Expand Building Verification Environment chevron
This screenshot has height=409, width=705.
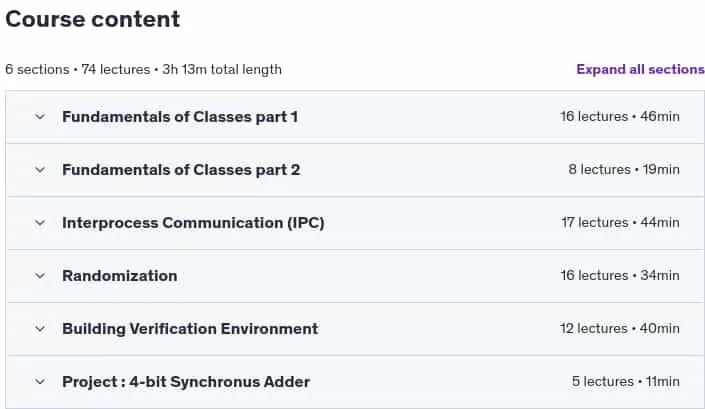point(40,329)
